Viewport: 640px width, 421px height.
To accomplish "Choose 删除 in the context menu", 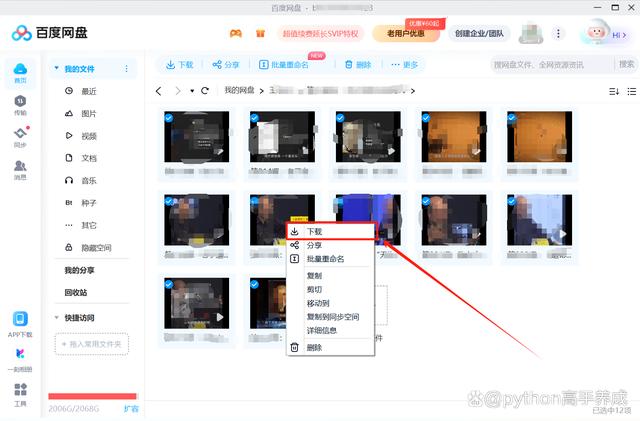I will (331, 347).
